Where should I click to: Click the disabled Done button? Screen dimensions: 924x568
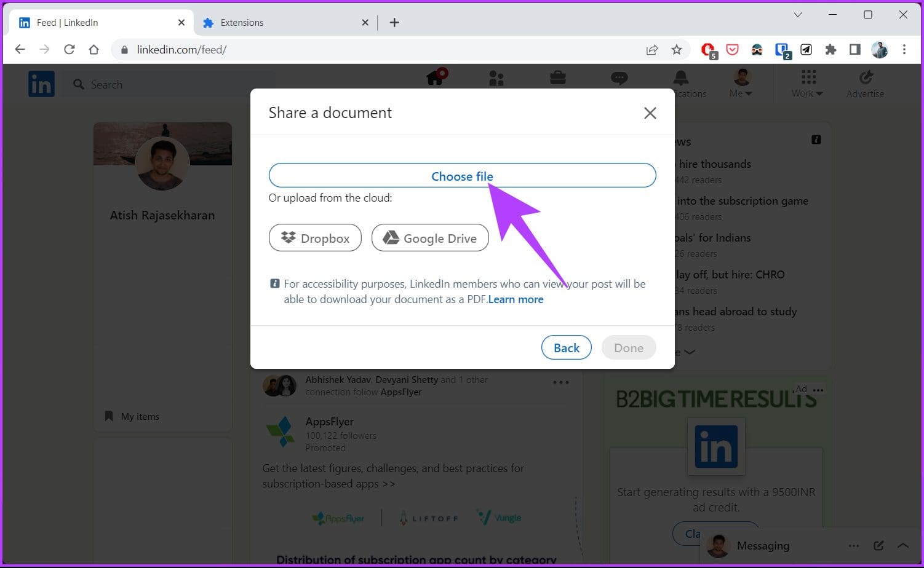click(629, 348)
